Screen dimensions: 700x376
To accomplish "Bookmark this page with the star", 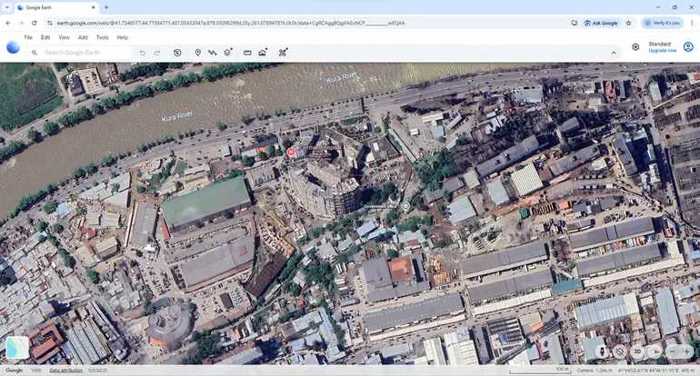I will 629,23.
